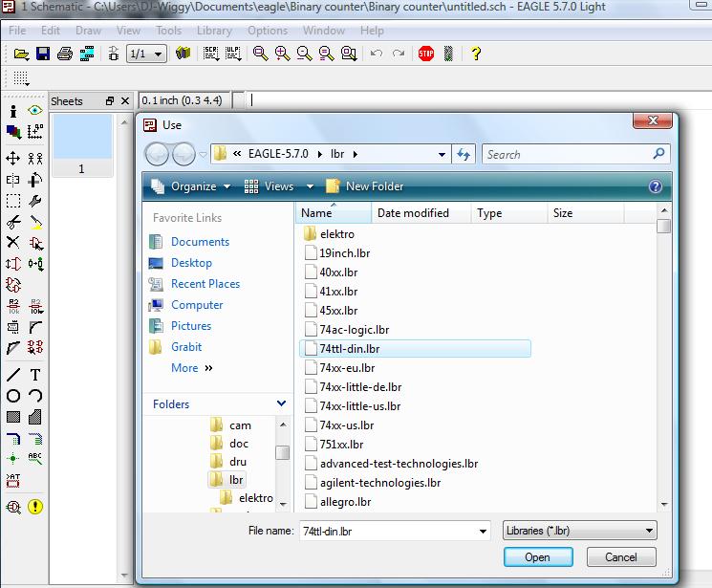Image resolution: width=712 pixels, height=588 pixels.
Task: Select the sheet 1 thumbnail
Action: (x=82, y=145)
